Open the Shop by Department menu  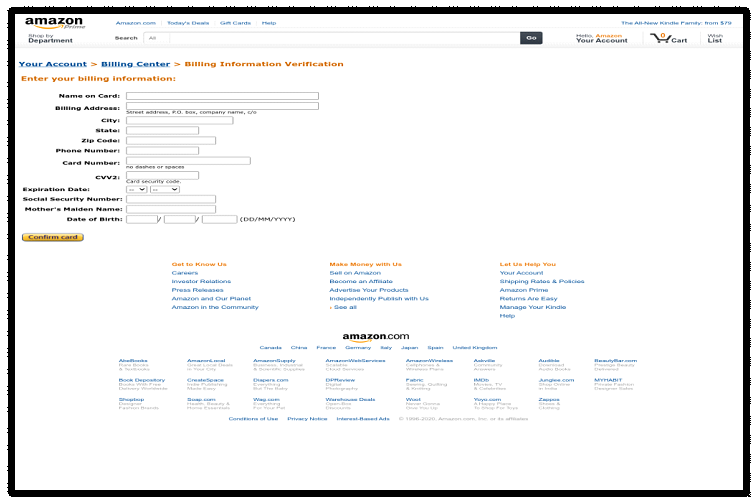pos(50,38)
